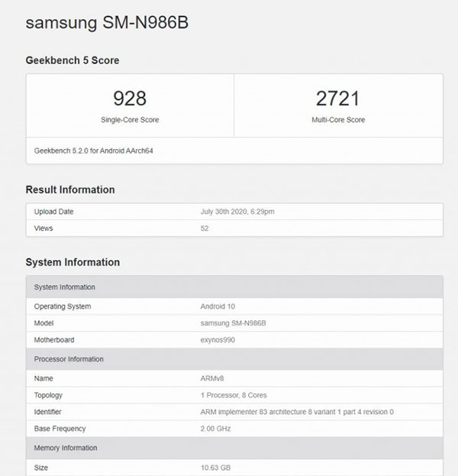This screenshot has height=476, width=458.
Task: Click the gray System Information table header
Action: (x=65, y=287)
